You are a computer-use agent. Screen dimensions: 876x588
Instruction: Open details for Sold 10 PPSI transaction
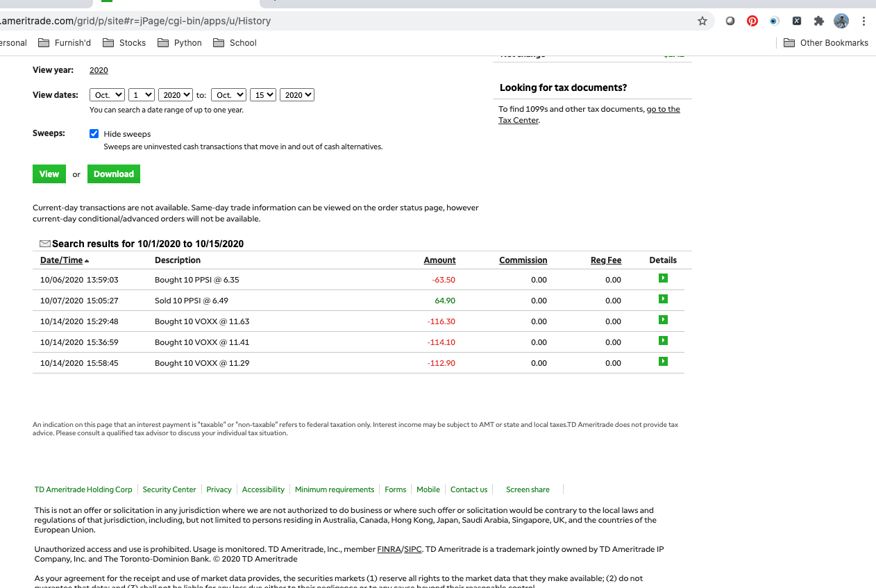click(663, 299)
